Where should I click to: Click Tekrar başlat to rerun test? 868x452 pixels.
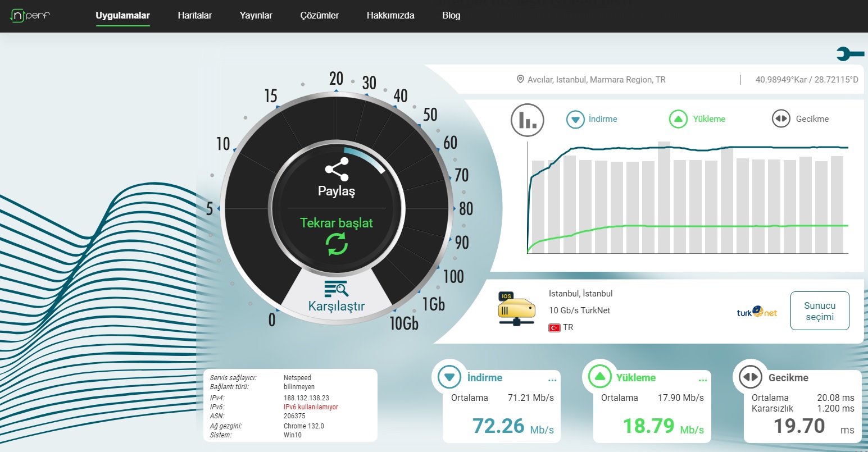(x=337, y=223)
